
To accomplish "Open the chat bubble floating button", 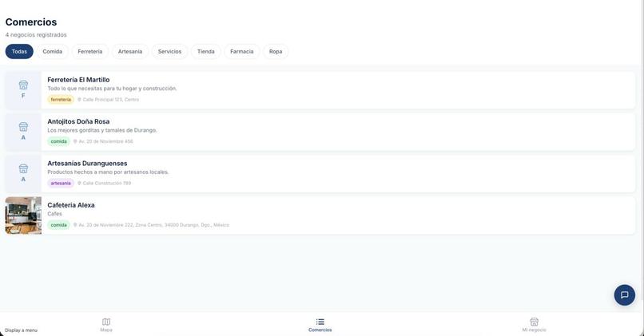I will coord(624,295).
